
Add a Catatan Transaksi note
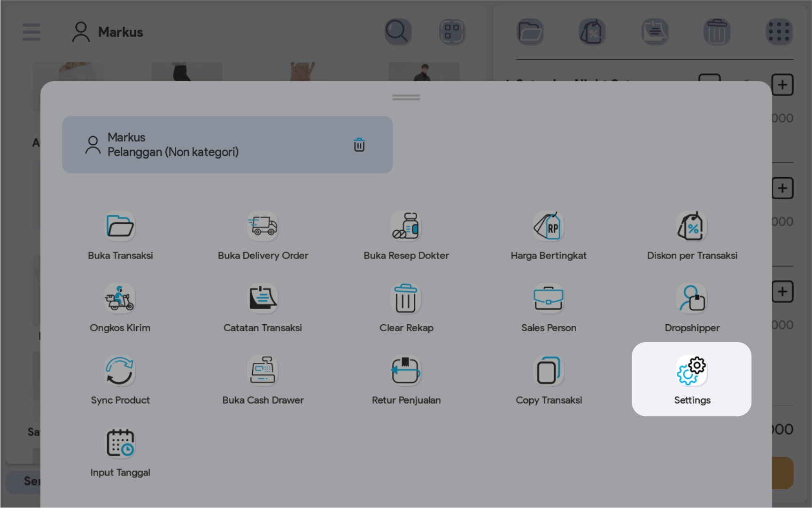pyautogui.click(x=263, y=299)
